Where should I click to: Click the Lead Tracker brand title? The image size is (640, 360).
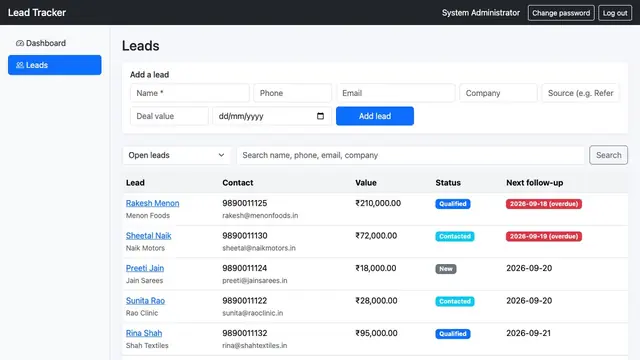(x=37, y=13)
